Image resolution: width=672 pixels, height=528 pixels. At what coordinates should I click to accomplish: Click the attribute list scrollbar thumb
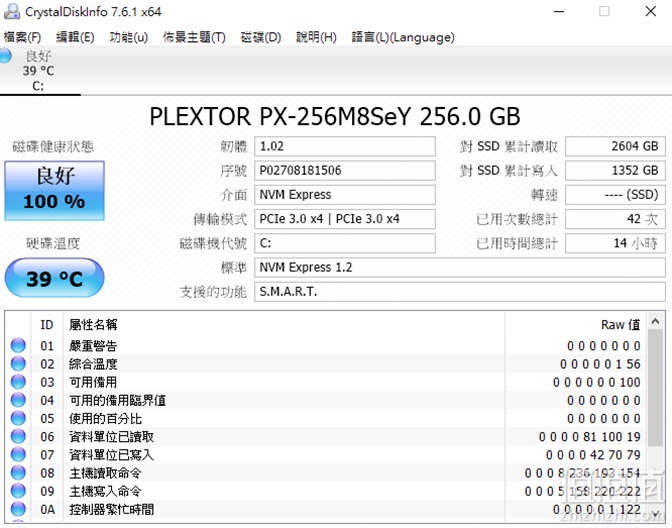coord(655,388)
